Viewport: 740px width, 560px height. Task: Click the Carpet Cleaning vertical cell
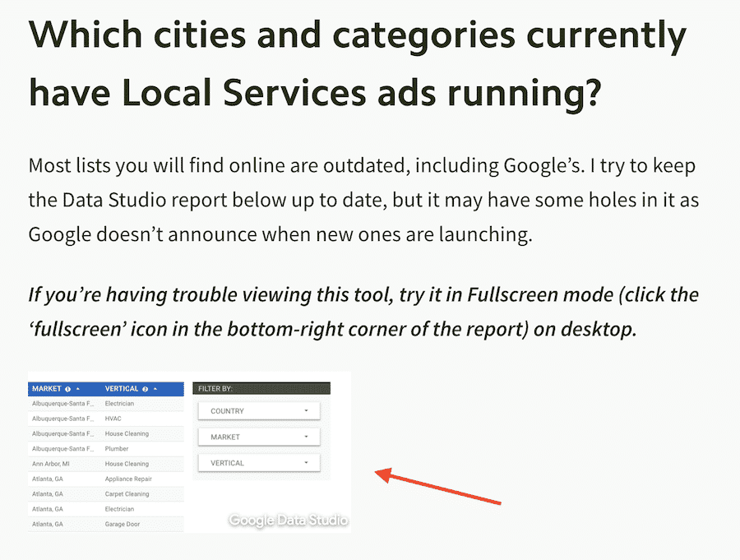click(x=127, y=494)
